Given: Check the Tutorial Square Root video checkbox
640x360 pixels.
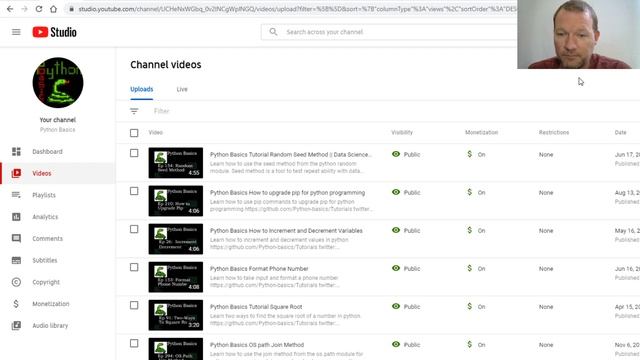Looking at the screenshot, I should [x=134, y=305].
